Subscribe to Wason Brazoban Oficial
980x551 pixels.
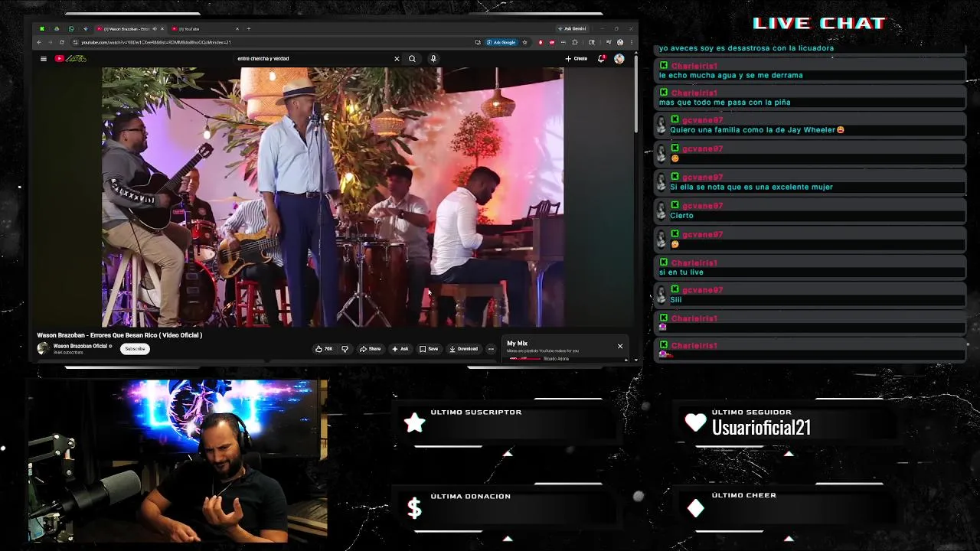pyautogui.click(x=135, y=349)
